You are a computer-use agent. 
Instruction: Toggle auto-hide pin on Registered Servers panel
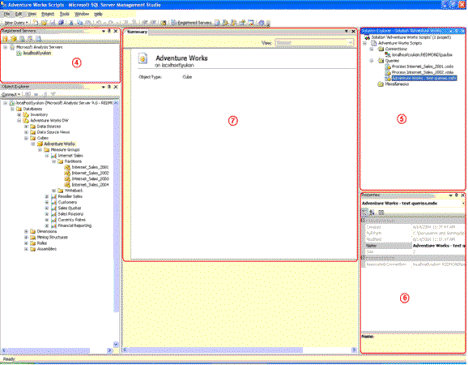(x=109, y=31)
